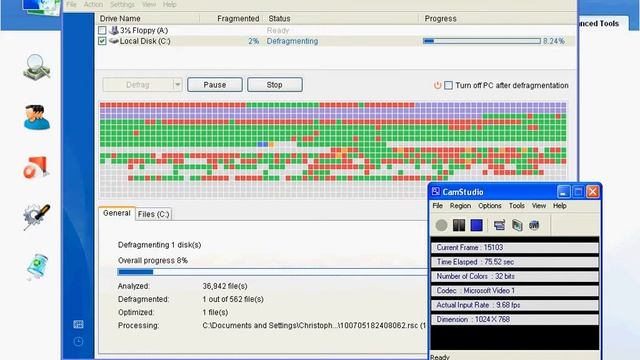
Task: Click the Defragmenting status text
Action: [x=292, y=41]
